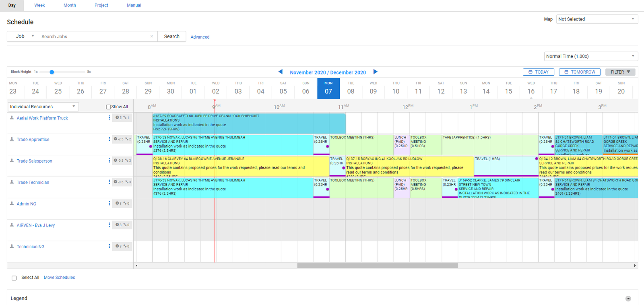Go to next date range arrow
Screen dimensions: 644x305
pos(375,72)
